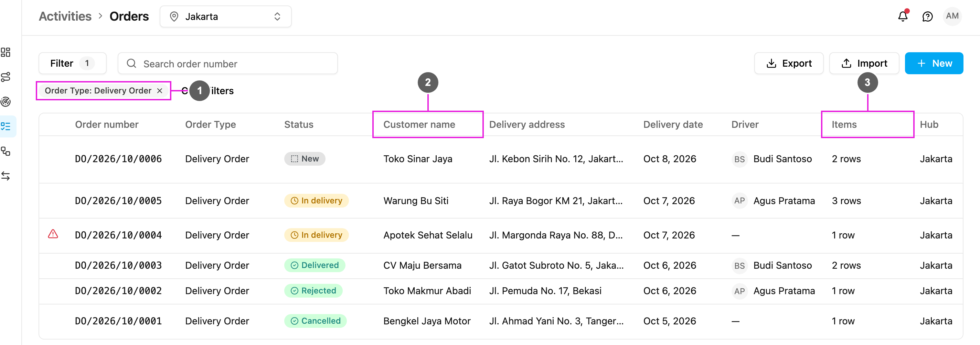The image size is (980, 345).
Task: Select customer Toko Sinar Jaya
Action: pyautogui.click(x=418, y=159)
